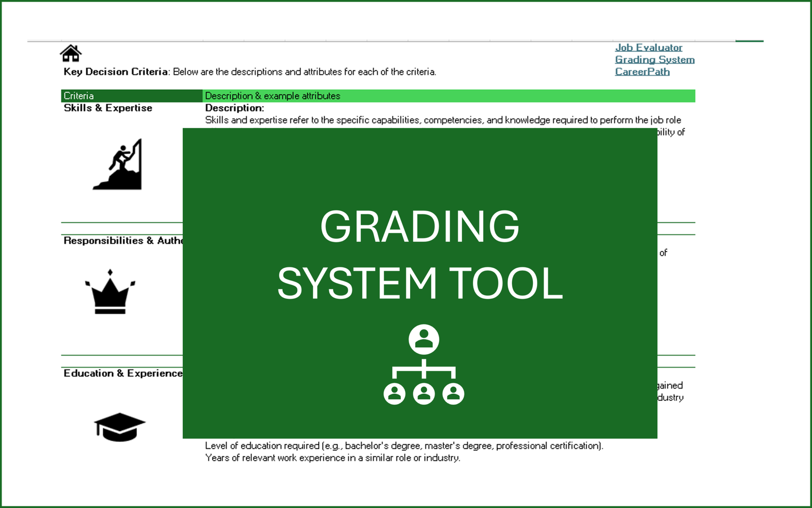The image size is (812, 508).
Task: Click the graduation cap icon
Action: click(119, 427)
